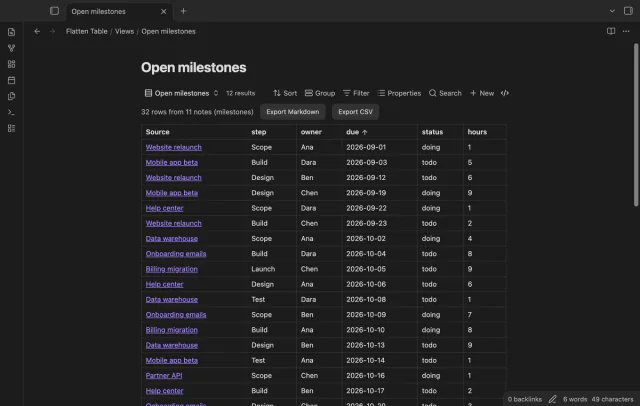Open the Partner API link
The width and height of the screenshot is (640, 406).
coord(164,375)
